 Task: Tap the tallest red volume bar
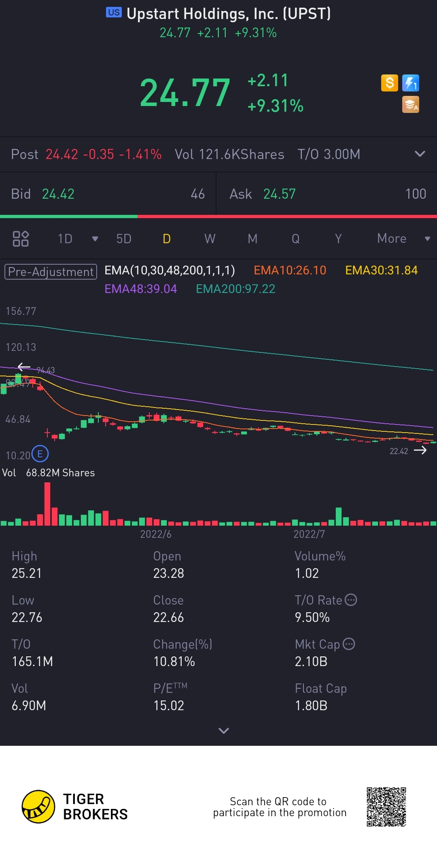point(47,504)
